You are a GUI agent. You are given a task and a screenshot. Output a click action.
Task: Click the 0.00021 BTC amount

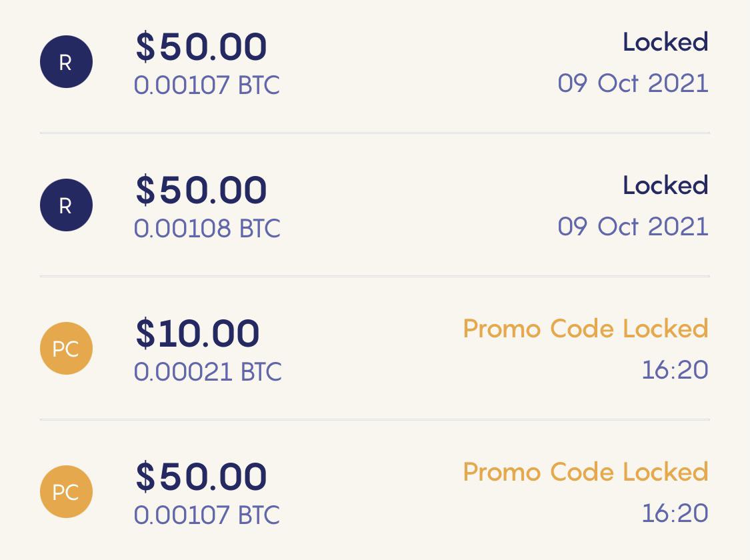(207, 373)
